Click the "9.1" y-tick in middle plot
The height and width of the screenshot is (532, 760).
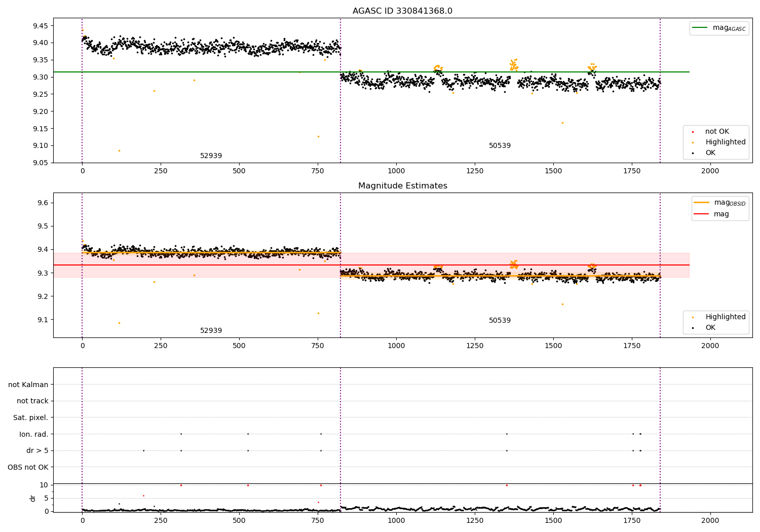point(43,320)
